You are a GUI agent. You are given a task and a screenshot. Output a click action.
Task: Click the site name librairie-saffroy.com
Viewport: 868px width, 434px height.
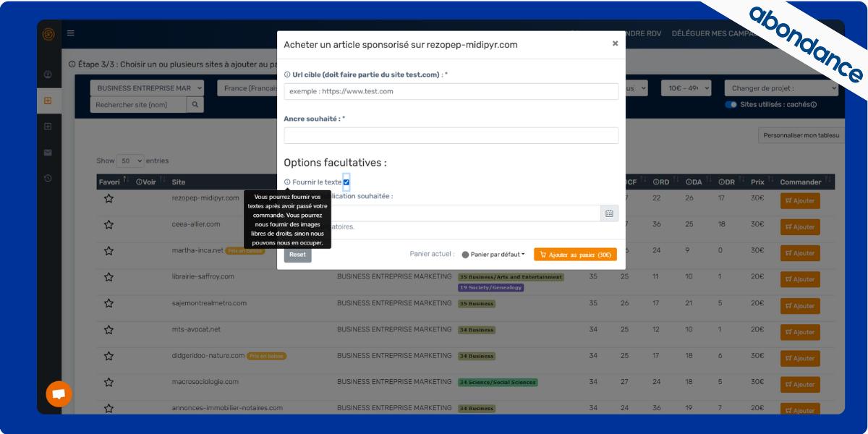tap(203, 277)
